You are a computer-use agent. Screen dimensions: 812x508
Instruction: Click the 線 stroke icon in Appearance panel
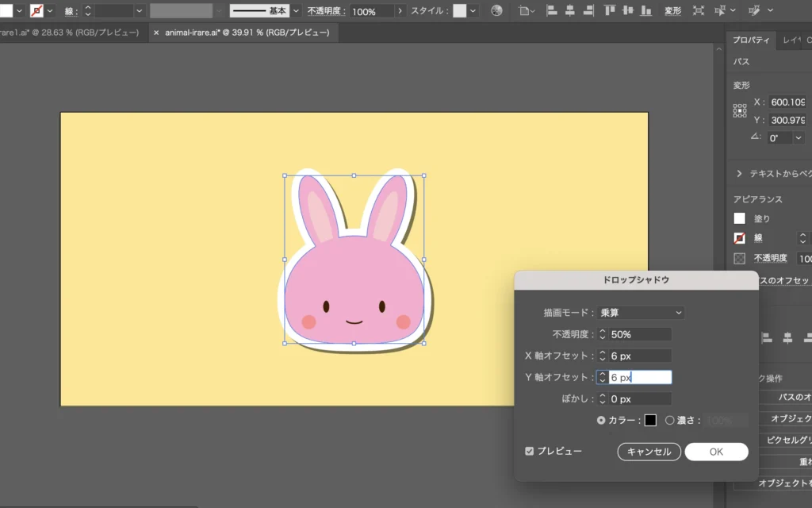coord(740,238)
